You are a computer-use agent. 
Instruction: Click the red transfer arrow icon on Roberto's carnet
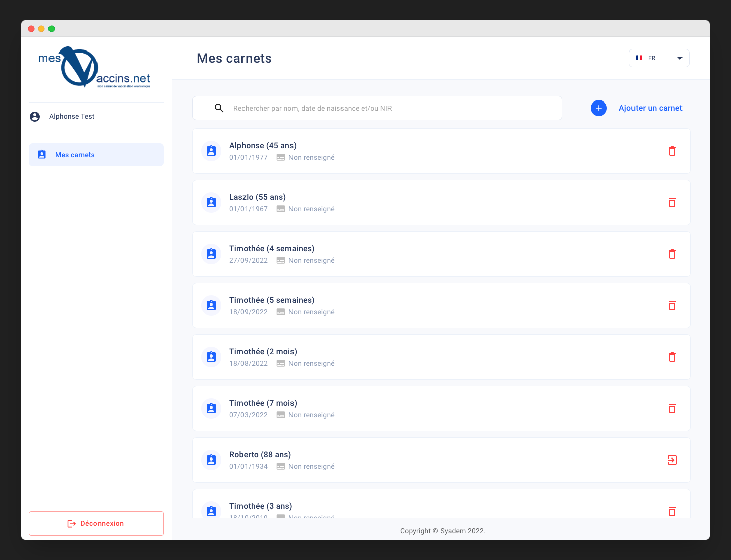672,460
